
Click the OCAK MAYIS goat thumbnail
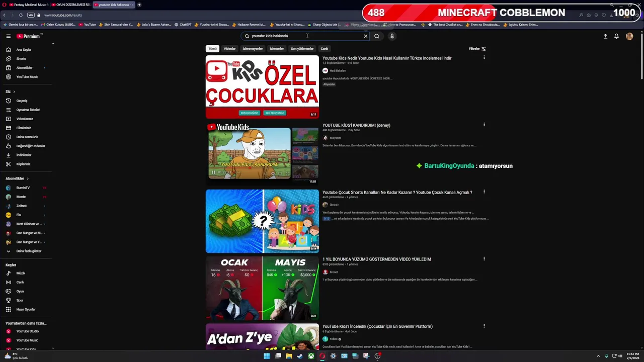[262, 288]
